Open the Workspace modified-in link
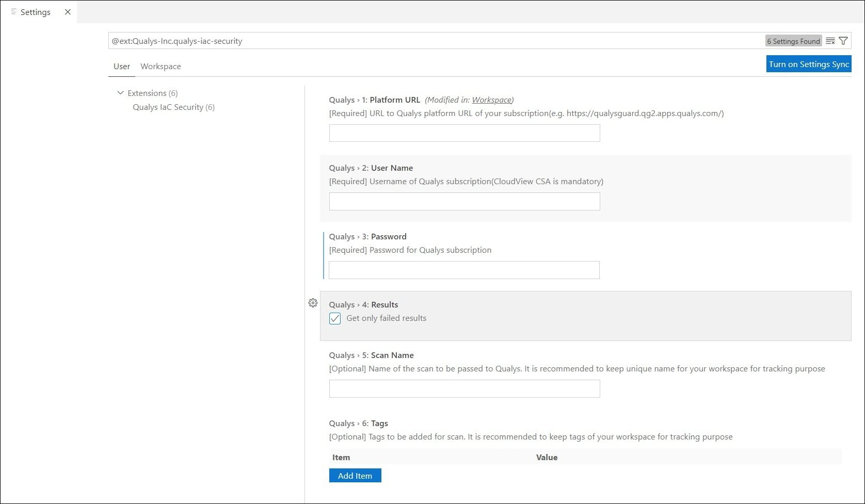 coord(491,100)
